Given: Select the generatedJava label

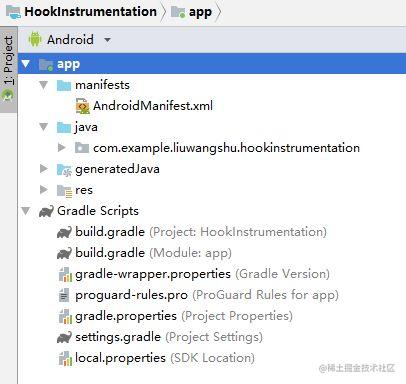Looking at the screenshot, I should pyautogui.click(x=117, y=169).
